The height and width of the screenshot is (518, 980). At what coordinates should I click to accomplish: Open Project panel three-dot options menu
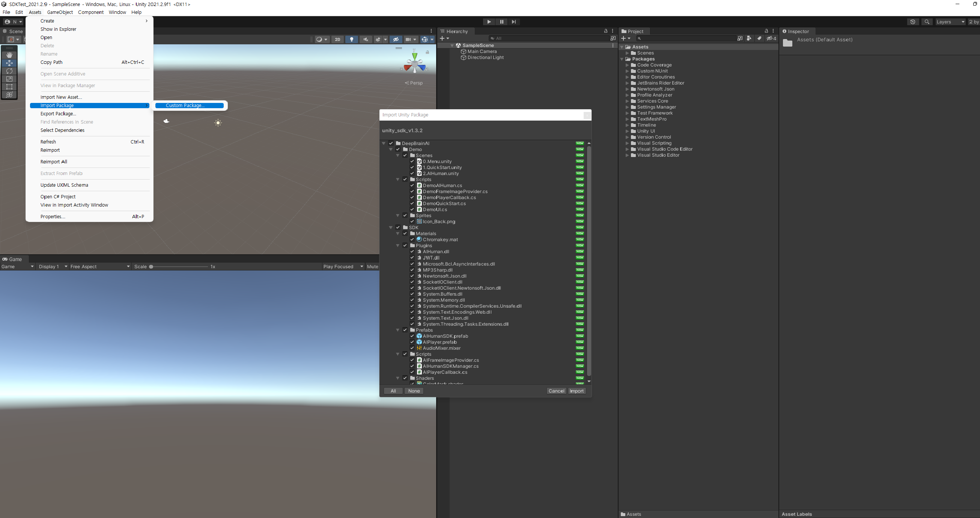tap(773, 31)
